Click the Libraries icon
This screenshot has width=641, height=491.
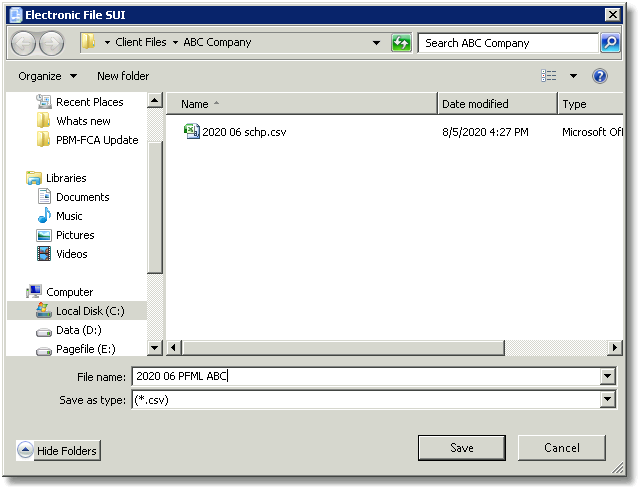pyautogui.click(x=34, y=178)
